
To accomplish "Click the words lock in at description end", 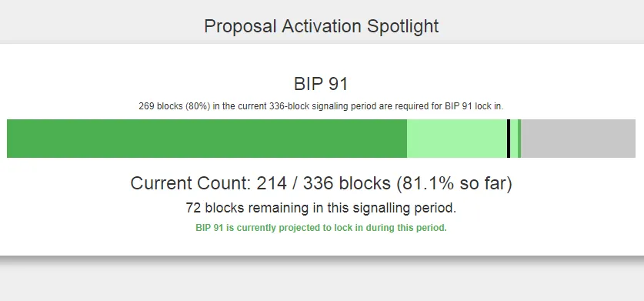I will coord(489,106).
